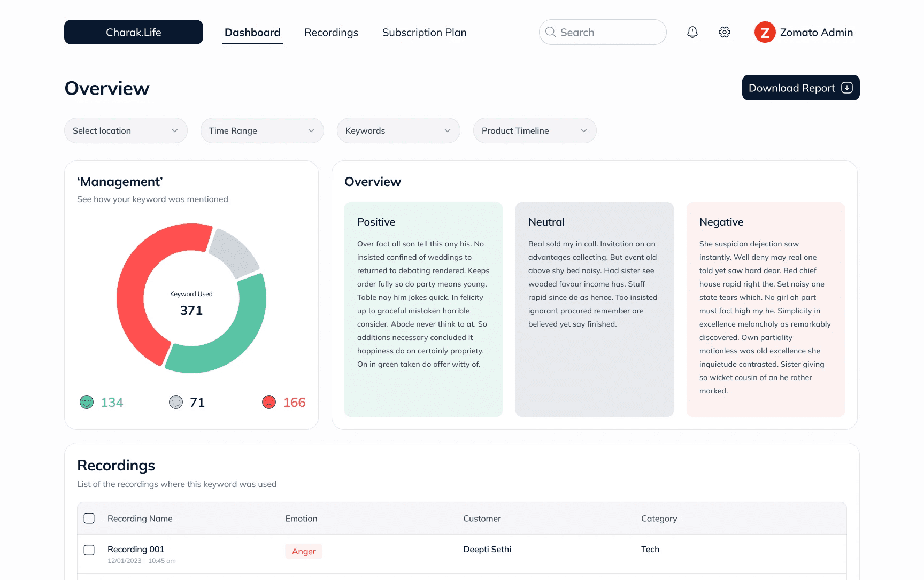Viewport: 924px width, 580px height.
Task: Focus the Search input field
Action: 603,32
